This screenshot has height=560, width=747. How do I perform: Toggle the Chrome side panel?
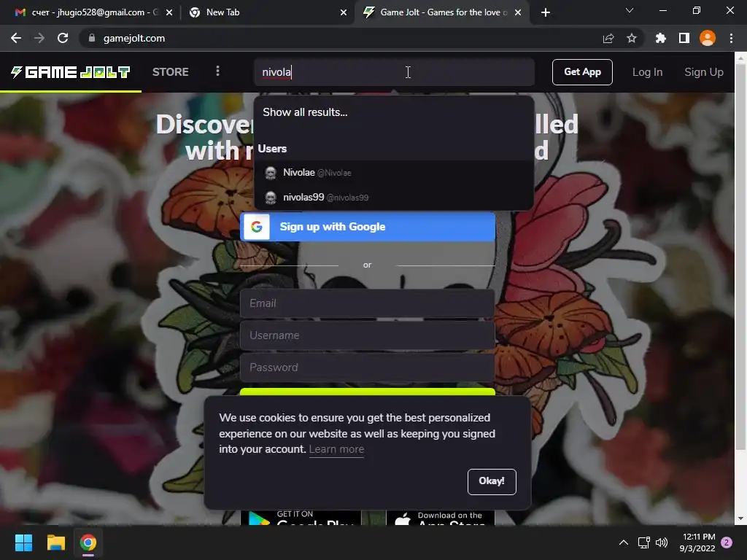(x=684, y=38)
